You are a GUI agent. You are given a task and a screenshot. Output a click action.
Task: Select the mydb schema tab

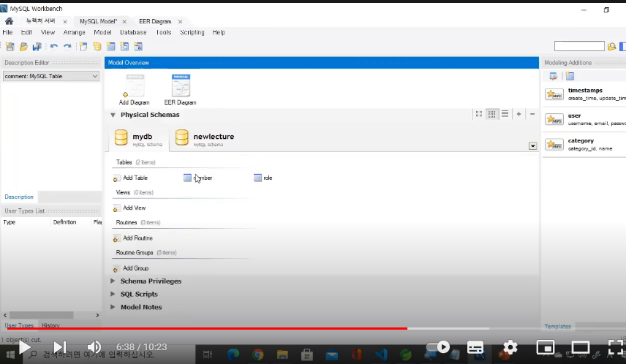tap(138, 138)
